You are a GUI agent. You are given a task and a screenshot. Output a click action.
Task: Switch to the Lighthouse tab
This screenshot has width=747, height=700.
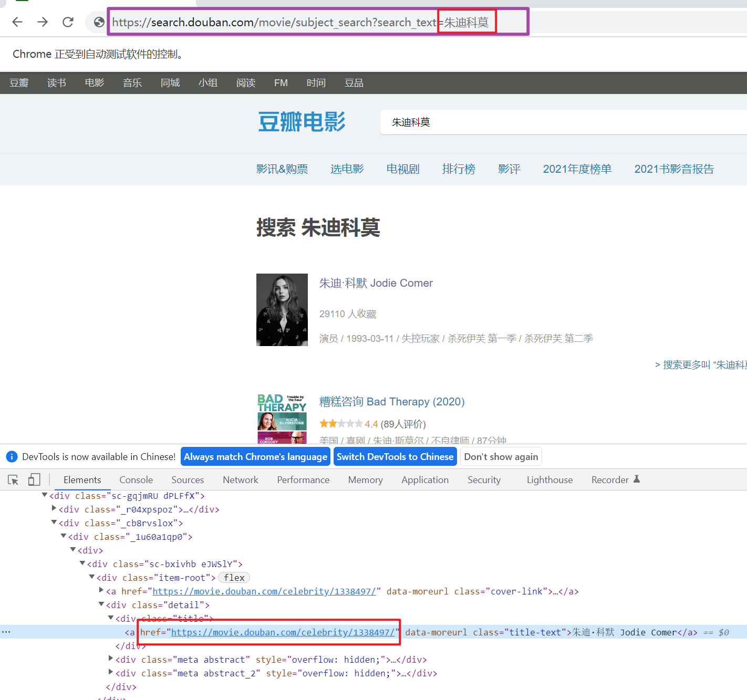click(549, 480)
